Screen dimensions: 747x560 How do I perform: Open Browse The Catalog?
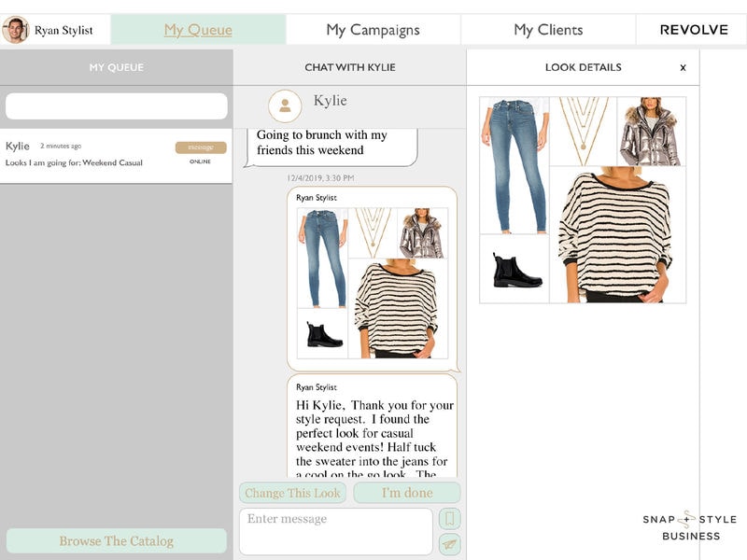(116, 541)
